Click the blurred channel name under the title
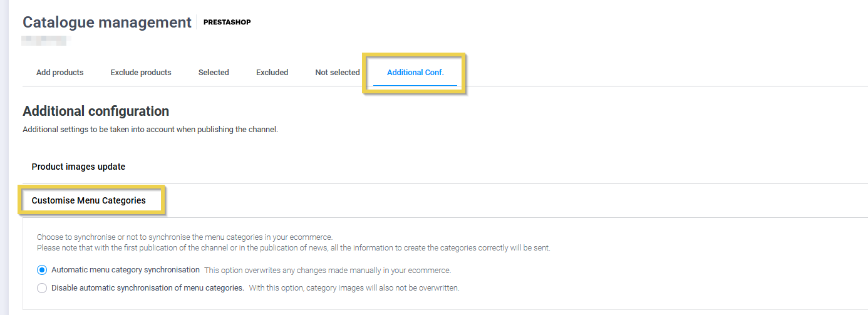Image resolution: width=868 pixels, height=315 pixels. 46,41
